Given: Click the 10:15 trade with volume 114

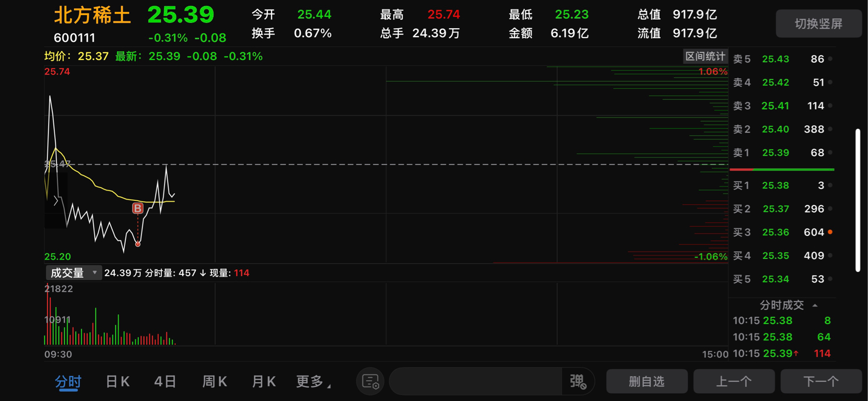Looking at the screenshot, I should pyautogui.click(x=782, y=353).
